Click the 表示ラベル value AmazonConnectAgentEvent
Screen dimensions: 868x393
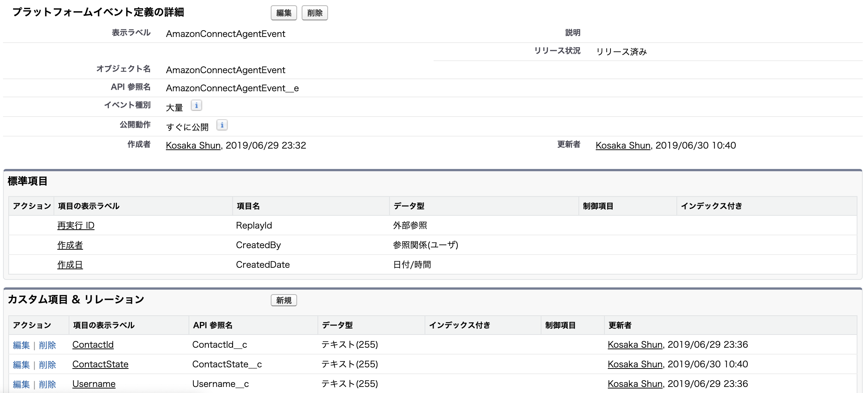[225, 34]
